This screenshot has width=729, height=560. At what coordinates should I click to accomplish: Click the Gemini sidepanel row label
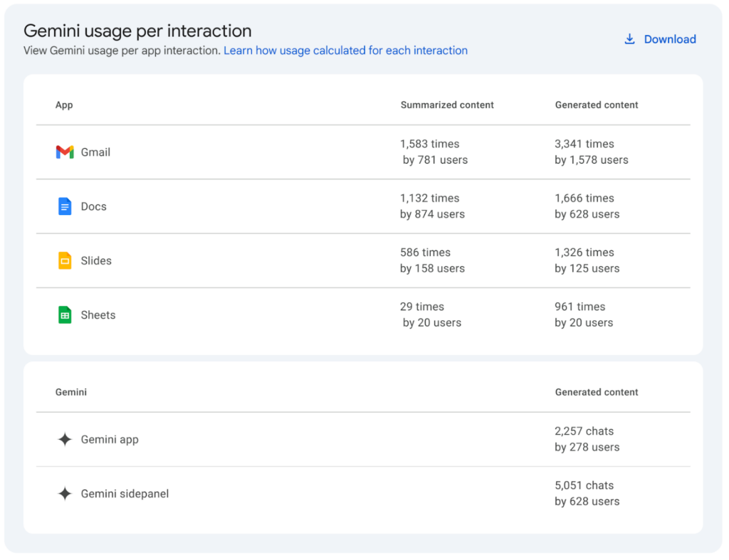[x=122, y=493]
